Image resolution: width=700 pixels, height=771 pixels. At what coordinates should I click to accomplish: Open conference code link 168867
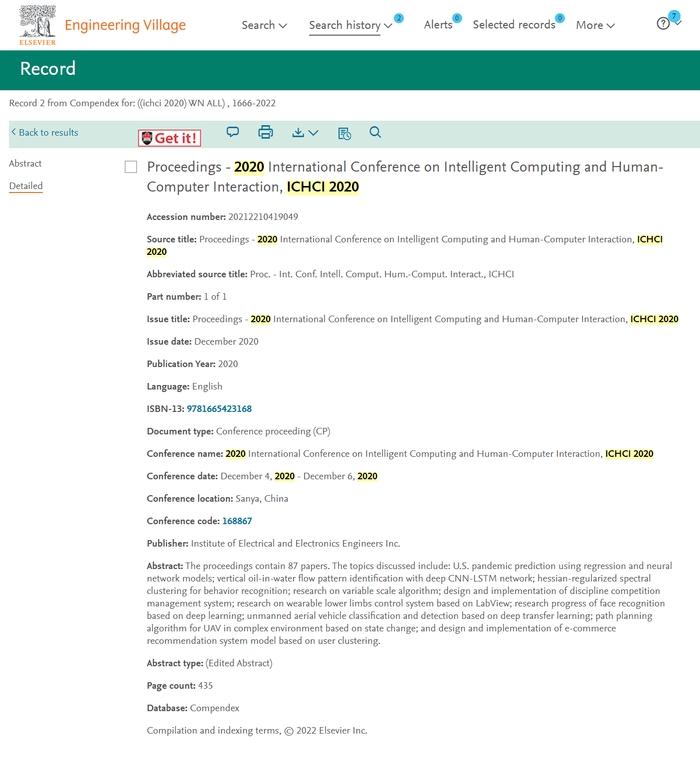coord(237,521)
